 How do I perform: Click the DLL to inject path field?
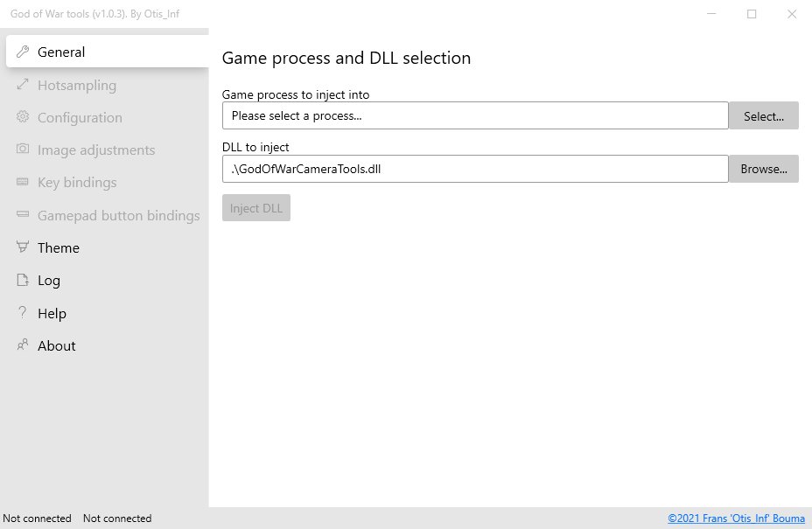pyautogui.click(x=475, y=169)
